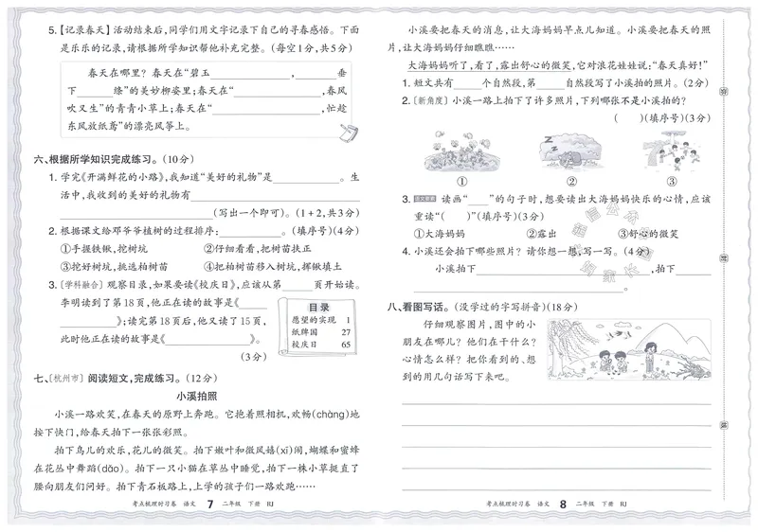758x532 pixels.
Task: Click page number 8 in the footer
Action: 563,504
